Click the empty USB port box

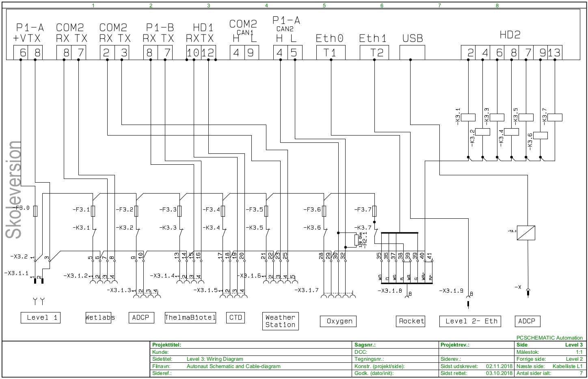coord(412,53)
